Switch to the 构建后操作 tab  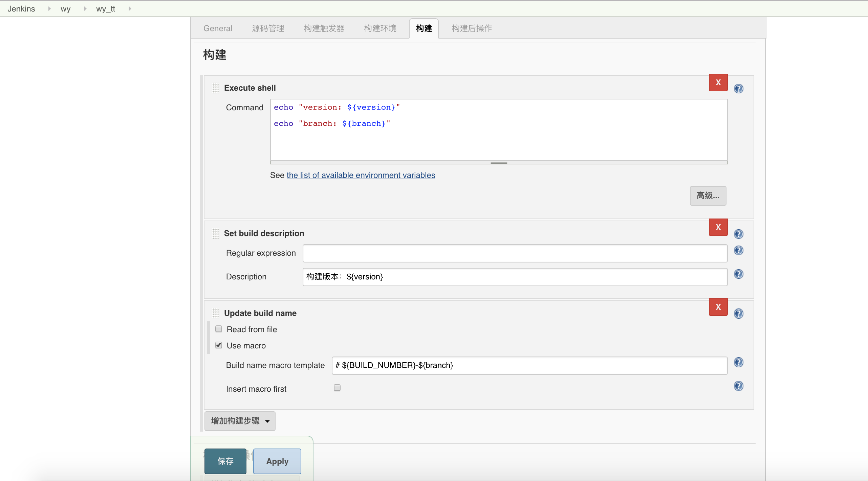click(471, 28)
